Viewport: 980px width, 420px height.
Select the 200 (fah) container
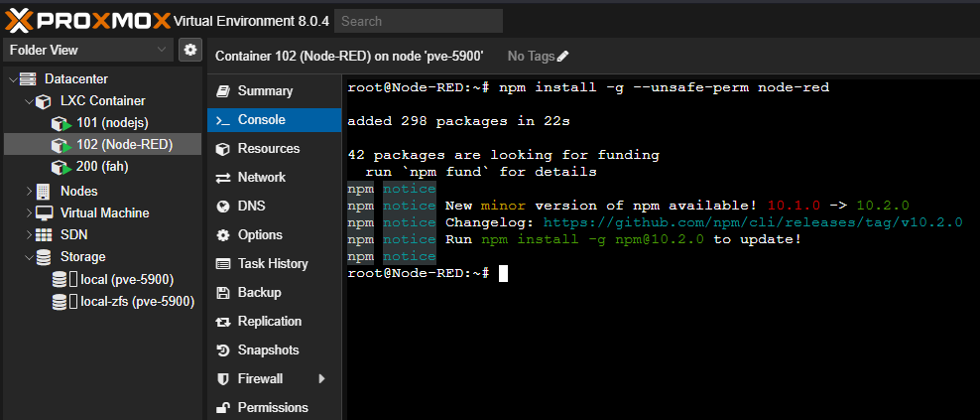point(102,167)
